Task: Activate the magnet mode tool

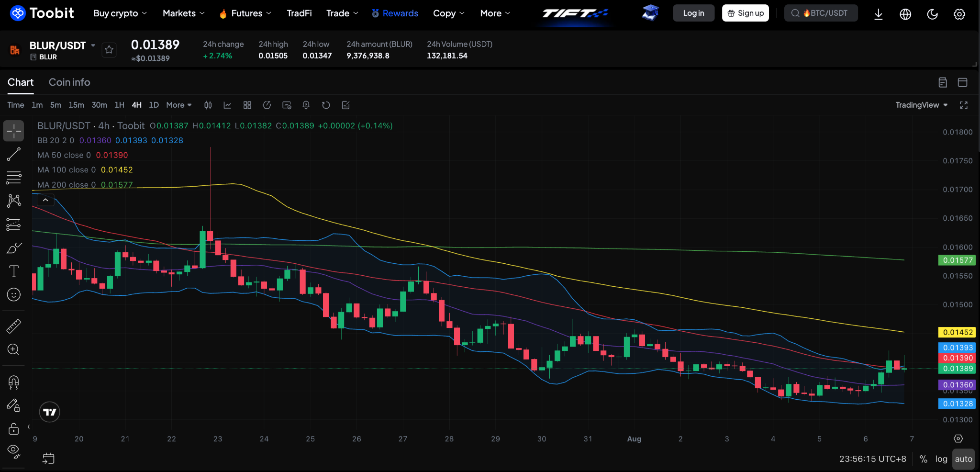Action: tap(13, 382)
